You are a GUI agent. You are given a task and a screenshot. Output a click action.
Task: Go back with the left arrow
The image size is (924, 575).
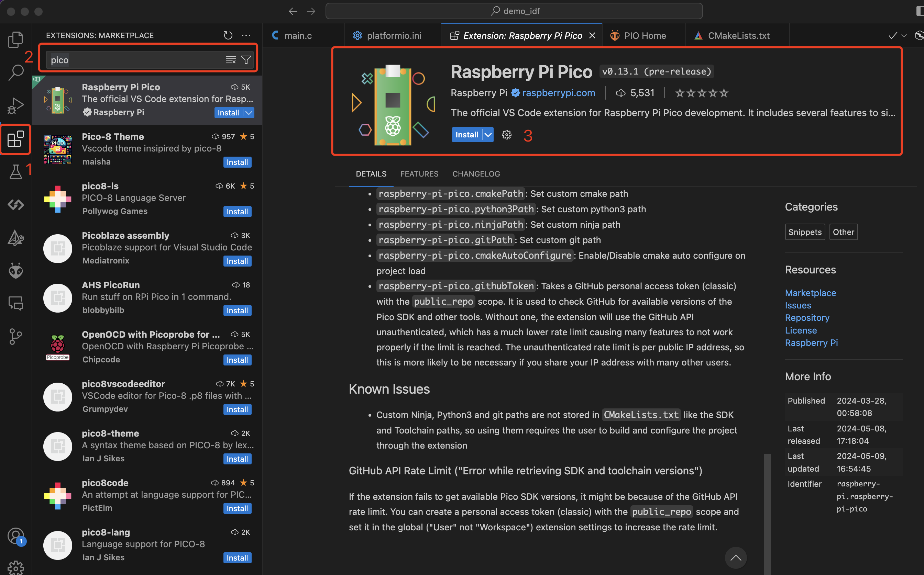(x=293, y=11)
